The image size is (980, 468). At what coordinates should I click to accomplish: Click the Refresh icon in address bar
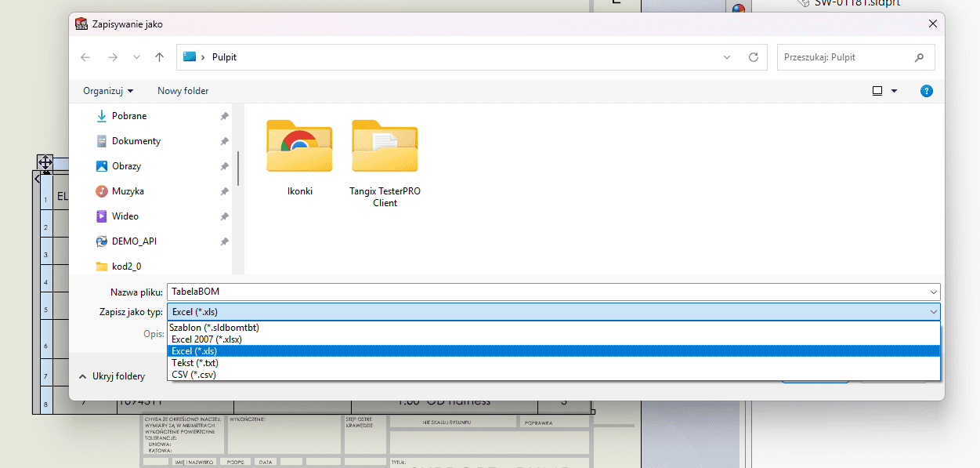(x=754, y=57)
